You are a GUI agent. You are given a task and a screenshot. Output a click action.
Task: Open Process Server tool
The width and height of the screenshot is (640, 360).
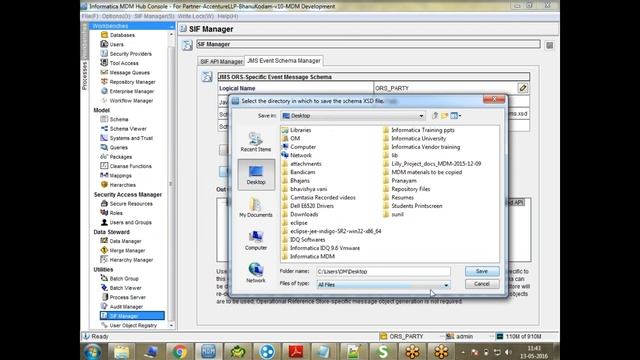[x=127, y=298]
